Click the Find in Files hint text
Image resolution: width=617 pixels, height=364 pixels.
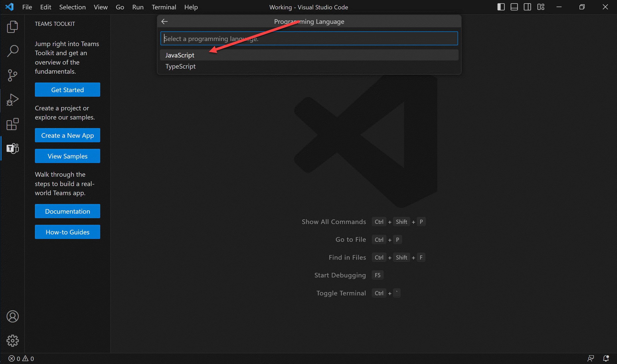(x=347, y=257)
